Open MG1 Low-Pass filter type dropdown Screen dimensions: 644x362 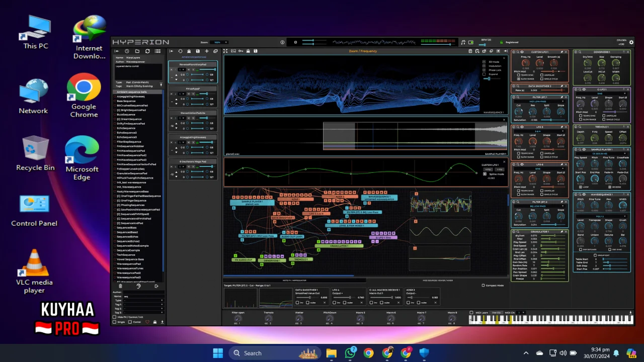[x=539, y=102]
